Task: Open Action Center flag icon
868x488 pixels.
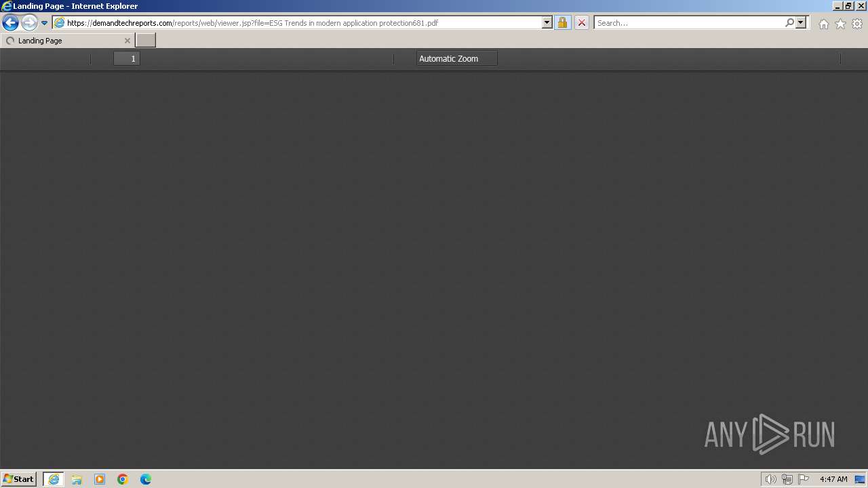Action: (804, 479)
